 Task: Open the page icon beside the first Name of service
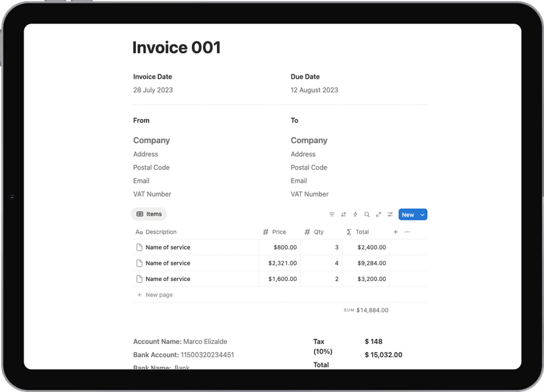coord(139,248)
